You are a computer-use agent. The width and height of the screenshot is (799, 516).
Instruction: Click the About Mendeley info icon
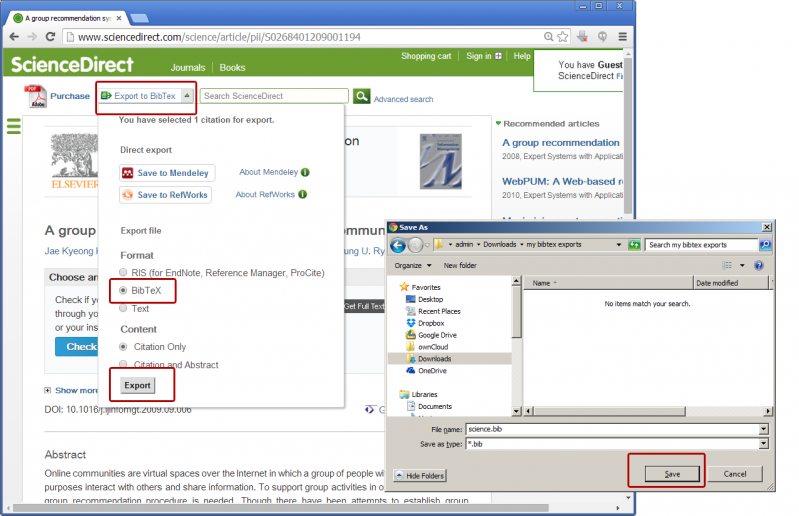pos(305,172)
